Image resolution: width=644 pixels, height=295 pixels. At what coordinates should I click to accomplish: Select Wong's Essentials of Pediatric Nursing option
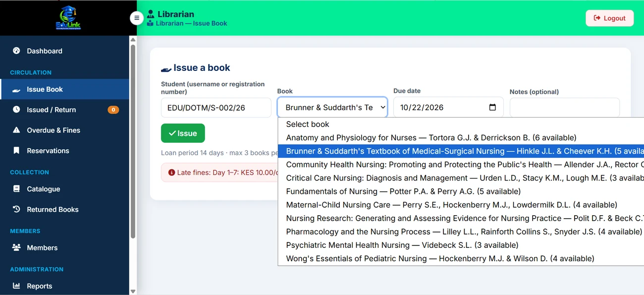coord(461,258)
